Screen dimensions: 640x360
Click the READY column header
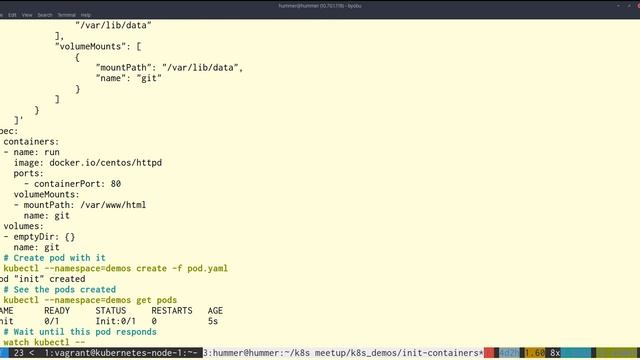57,311
